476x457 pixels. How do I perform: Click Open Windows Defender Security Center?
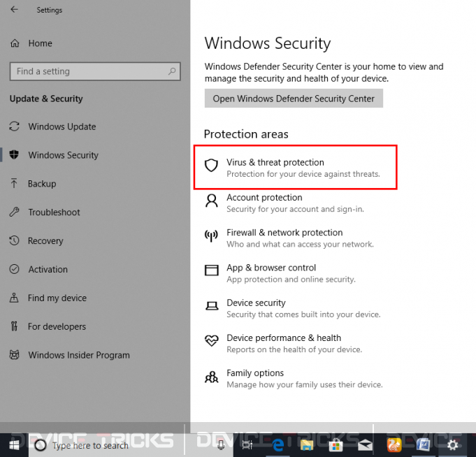[294, 99]
